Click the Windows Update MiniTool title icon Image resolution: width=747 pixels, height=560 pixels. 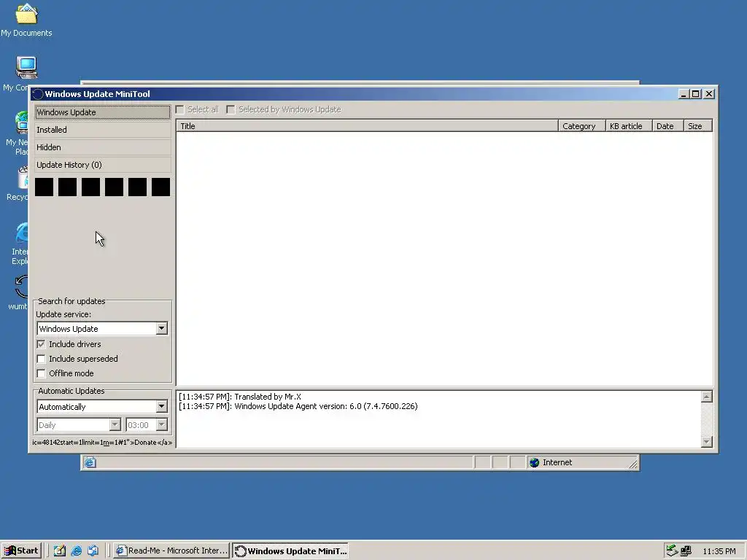point(38,94)
